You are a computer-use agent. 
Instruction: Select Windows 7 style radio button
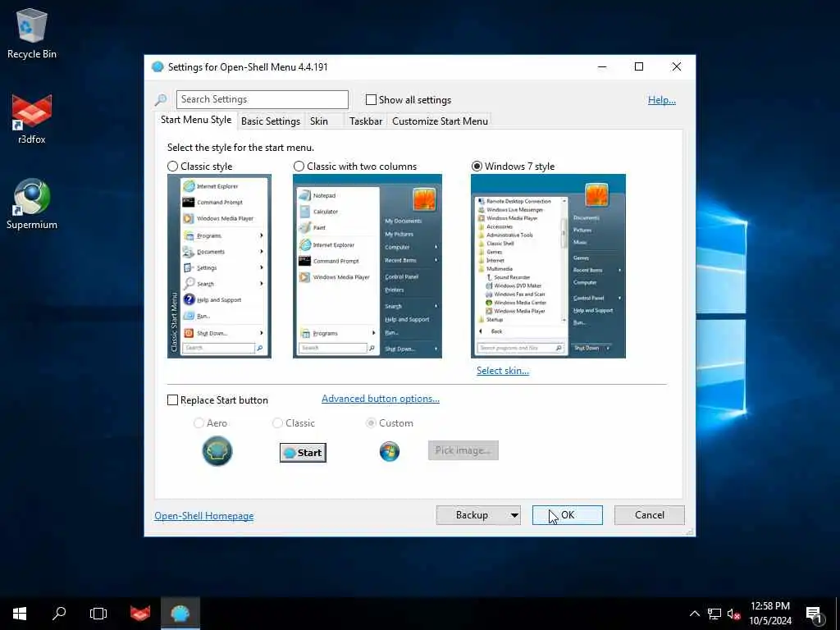(x=477, y=166)
